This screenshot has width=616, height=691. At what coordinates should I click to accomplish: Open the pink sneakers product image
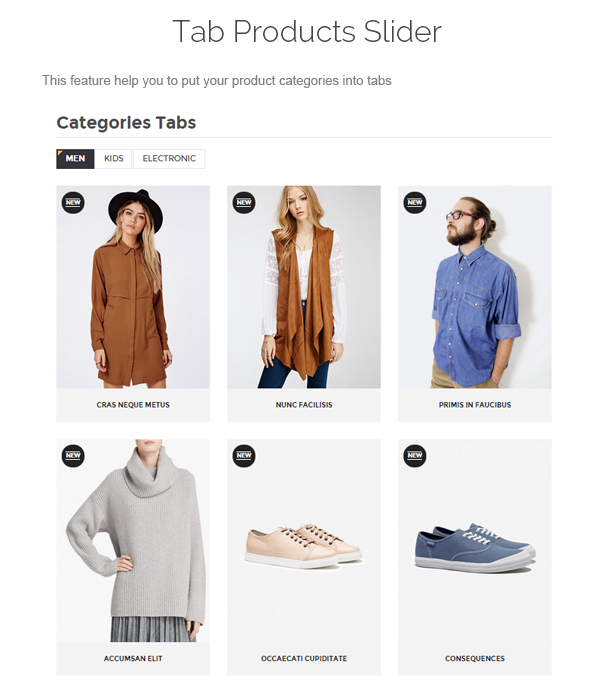pyautogui.click(x=304, y=540)
